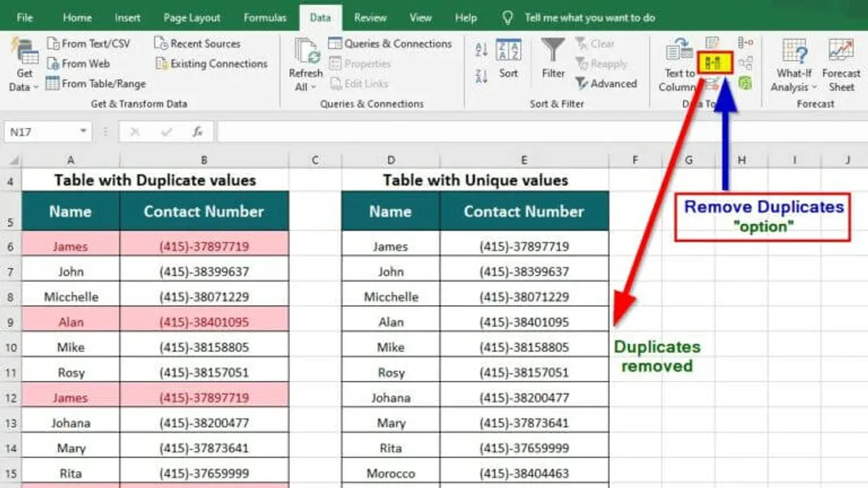
Task: Switch to the Home tab
Action: coord(77,17)
